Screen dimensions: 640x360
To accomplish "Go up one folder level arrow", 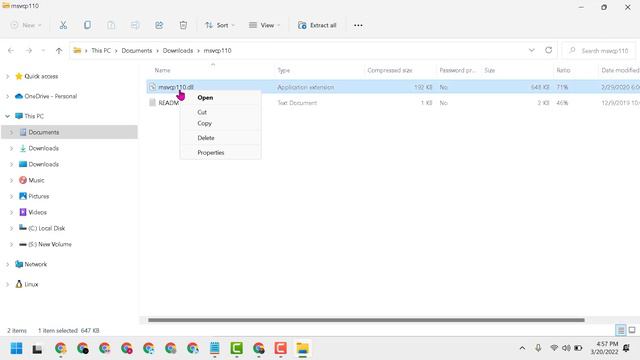I will coord(59,51).
